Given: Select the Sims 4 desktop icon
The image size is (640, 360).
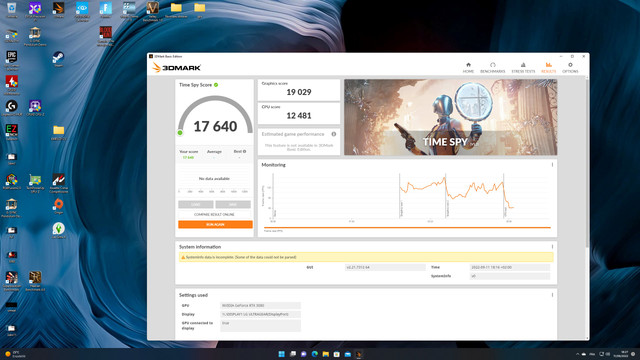Looking at the screenshot, I should [58, 230].
